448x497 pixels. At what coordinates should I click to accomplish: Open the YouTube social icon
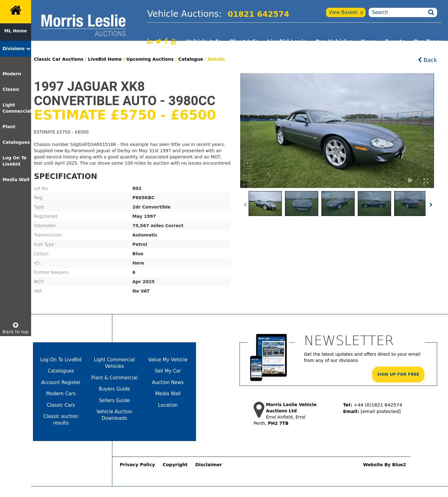pos(174,41)
